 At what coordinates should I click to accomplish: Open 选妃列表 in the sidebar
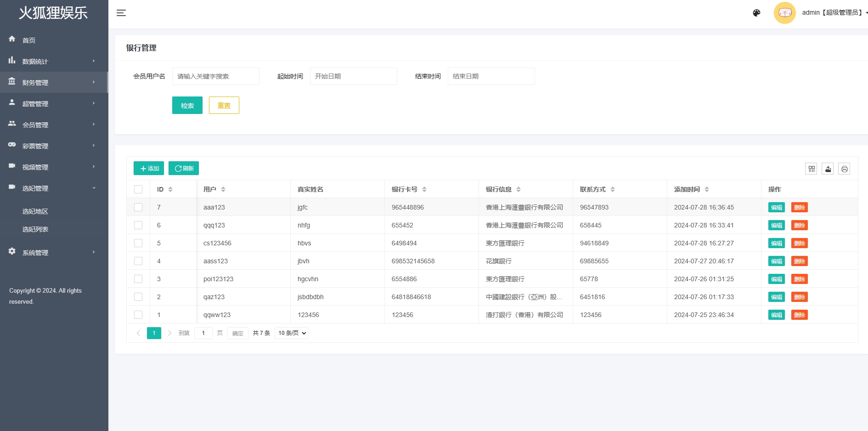[35, 229]
